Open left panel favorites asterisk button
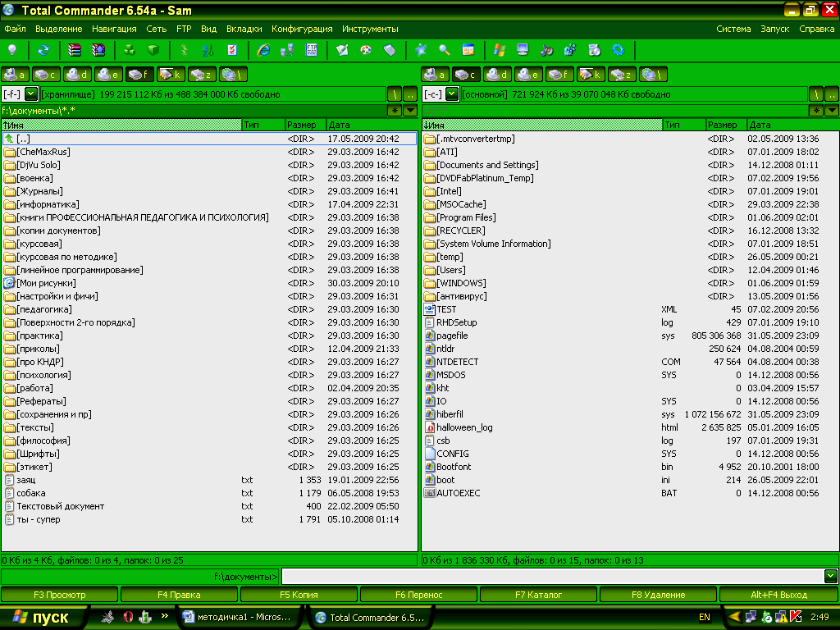 pos(395,111)
